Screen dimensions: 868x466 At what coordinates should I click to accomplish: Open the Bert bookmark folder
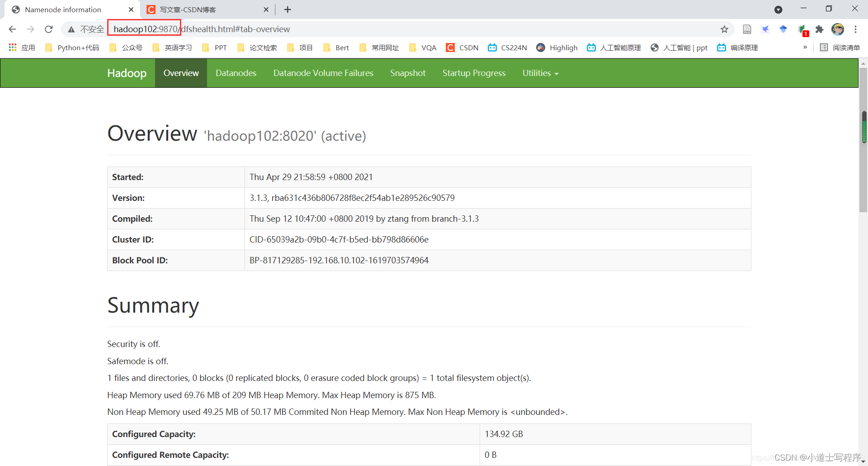coord(336,48)
